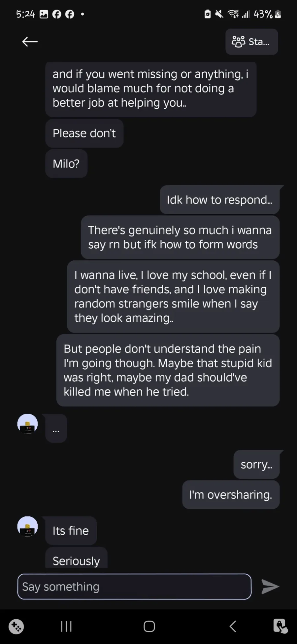Viewport: 297px width, 644px height.
Task: Tap the avatar beside Its fine message
Action: pos(27,526)
